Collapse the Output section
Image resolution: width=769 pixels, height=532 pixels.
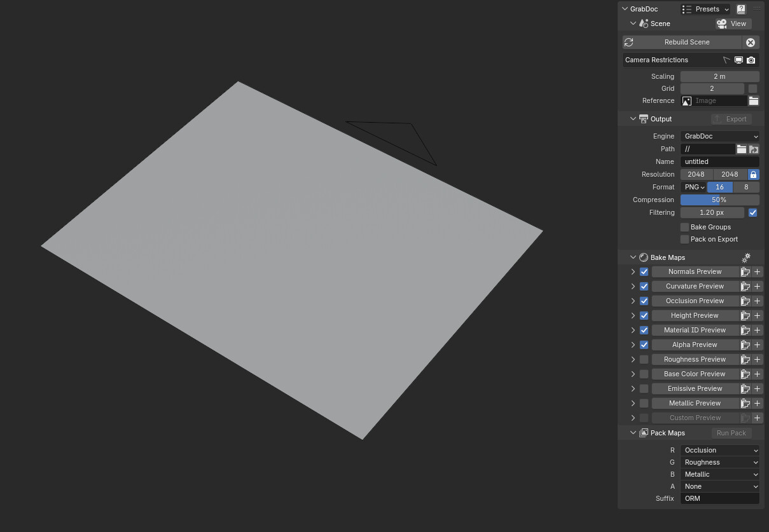[633, 119]
